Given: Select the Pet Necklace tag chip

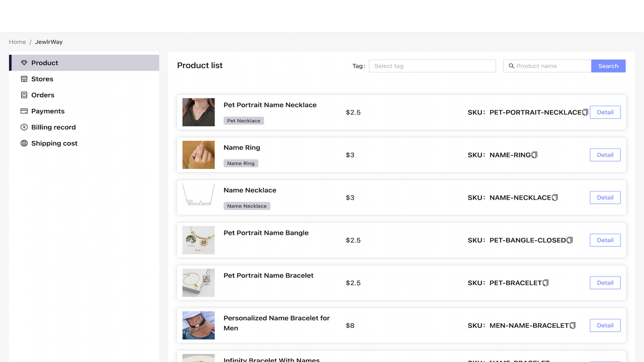Looking at the screenshot, I should click(x=244, y=120).
